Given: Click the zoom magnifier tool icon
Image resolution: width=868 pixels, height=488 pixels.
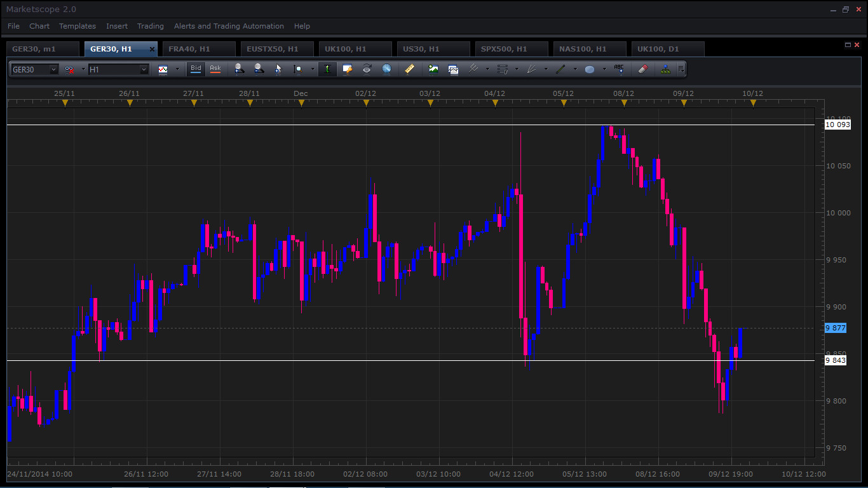Looking at the screenshot, I should 297,69.
